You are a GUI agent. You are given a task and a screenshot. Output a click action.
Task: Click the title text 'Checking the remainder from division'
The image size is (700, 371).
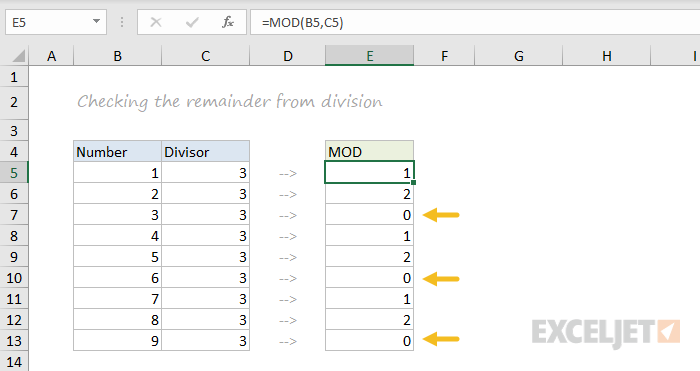click(230, 102)
